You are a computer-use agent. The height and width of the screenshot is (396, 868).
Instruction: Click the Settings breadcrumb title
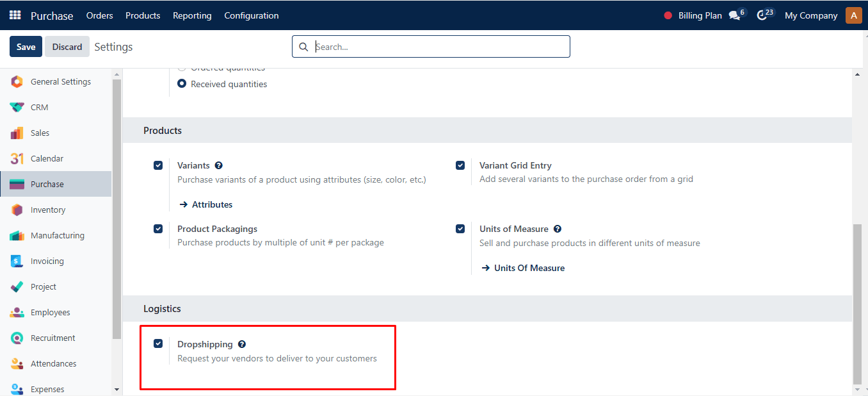tap(113, 47)
